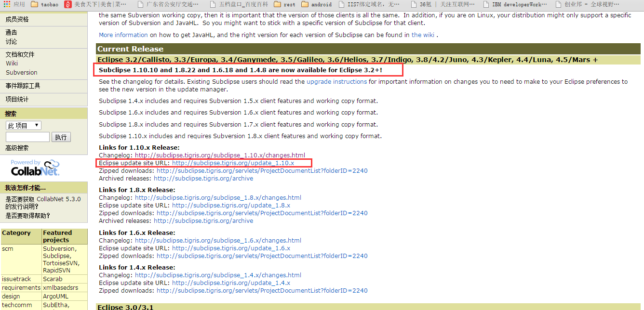Open Zipped downloads link under 1.10.x Release
Viewport: 644px width, 310px height.
point(262,170)
